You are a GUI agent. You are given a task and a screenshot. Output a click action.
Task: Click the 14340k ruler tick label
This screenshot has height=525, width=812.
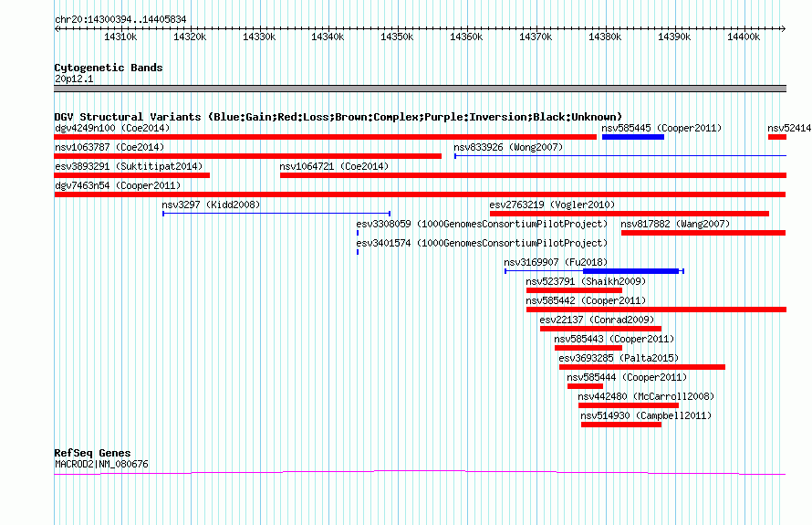(328, 37)
